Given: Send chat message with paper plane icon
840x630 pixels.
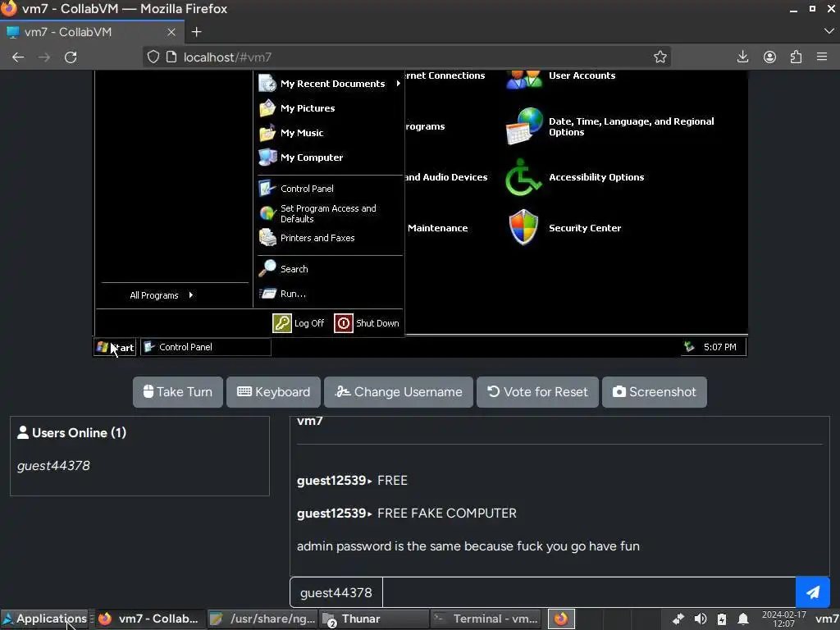Looking at the screenshot, I should click(813, 592).
